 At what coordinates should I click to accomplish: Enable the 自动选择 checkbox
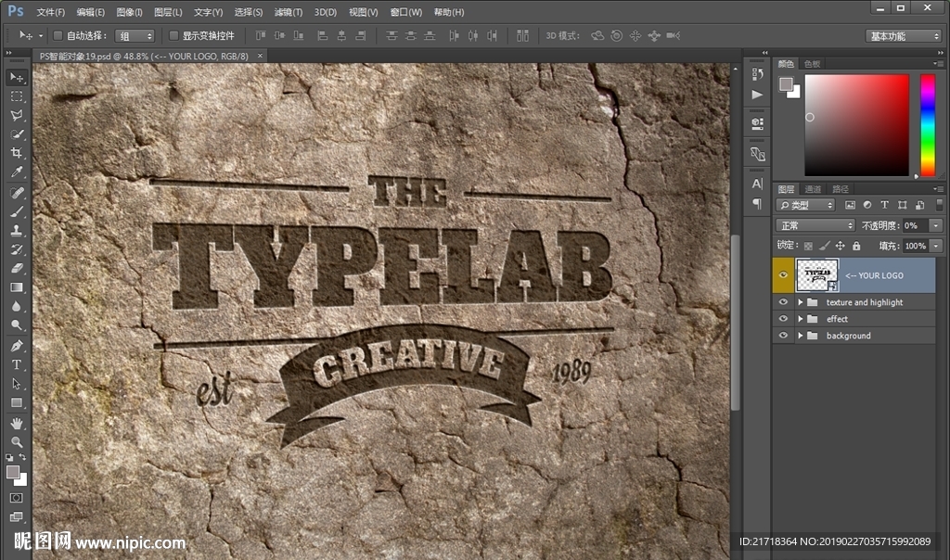tap(58, 35)
